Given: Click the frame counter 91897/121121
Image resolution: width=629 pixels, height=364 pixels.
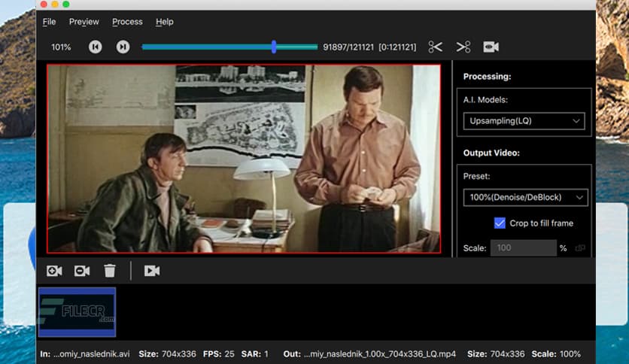Looking at the screenshot, I should [x=348, y=47].
